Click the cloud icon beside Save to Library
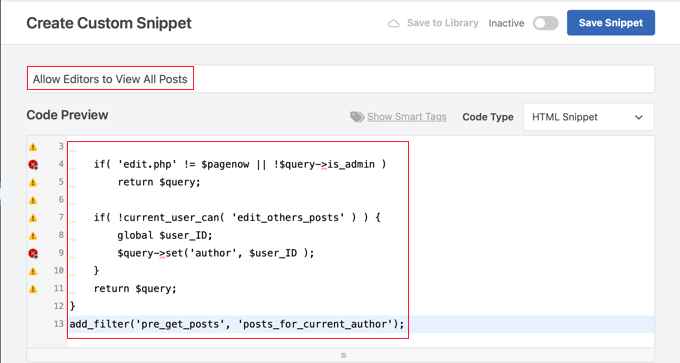680x363 pixels. [x=393, y=23]
